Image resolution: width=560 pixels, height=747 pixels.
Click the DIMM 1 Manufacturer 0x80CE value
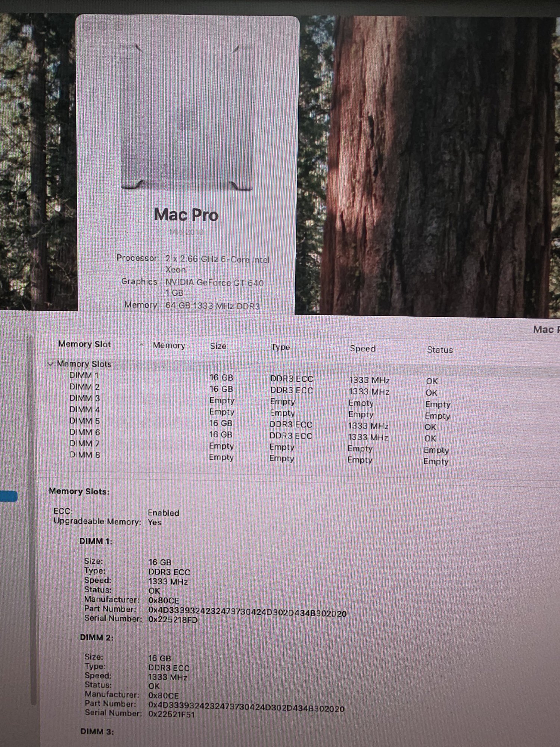(164, 600)
